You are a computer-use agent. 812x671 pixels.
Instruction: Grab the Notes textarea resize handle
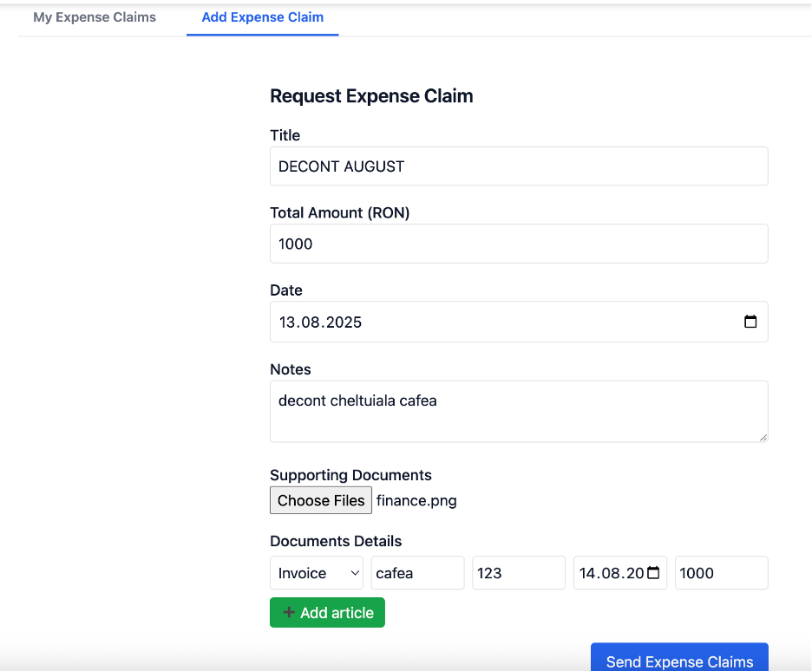point(763,437)
